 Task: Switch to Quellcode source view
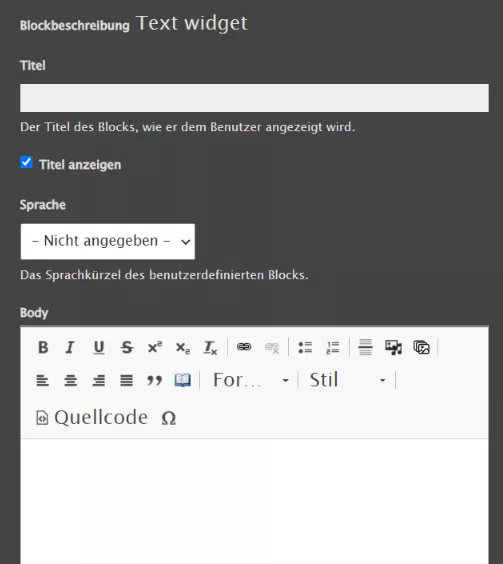(92, 418)
